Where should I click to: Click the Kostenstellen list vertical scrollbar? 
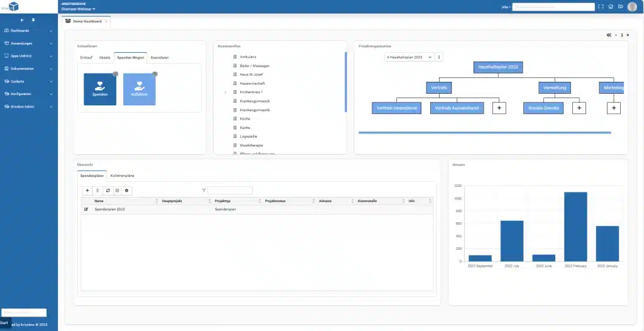point(346,82)
